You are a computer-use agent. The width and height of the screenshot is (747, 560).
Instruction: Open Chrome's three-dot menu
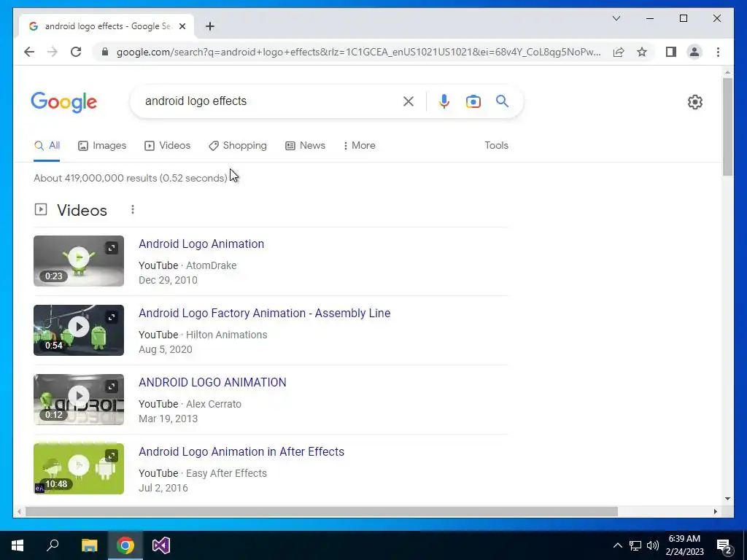tap(718, 52)
